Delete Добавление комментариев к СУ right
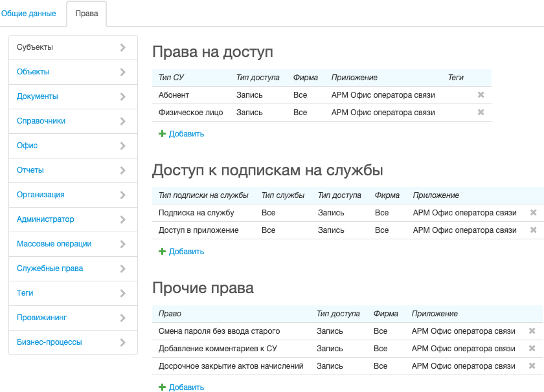This screenshot has height=392, width=544. (532, 348)
